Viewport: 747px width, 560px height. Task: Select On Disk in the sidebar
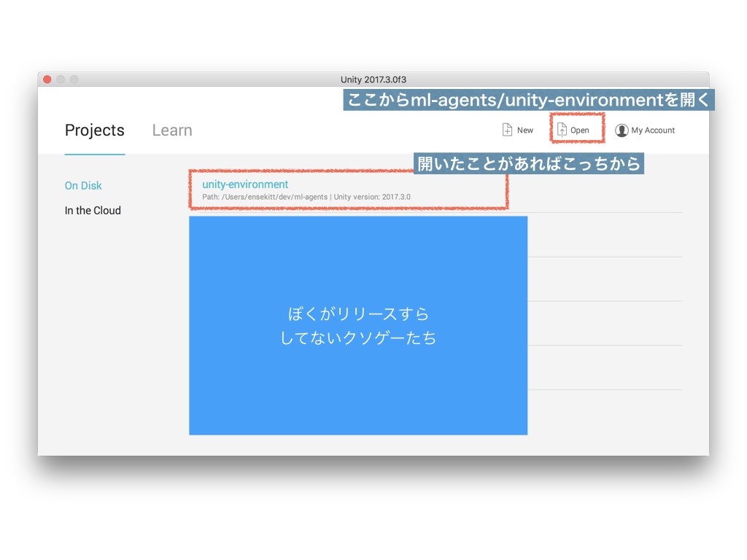(x=83, y=186)
